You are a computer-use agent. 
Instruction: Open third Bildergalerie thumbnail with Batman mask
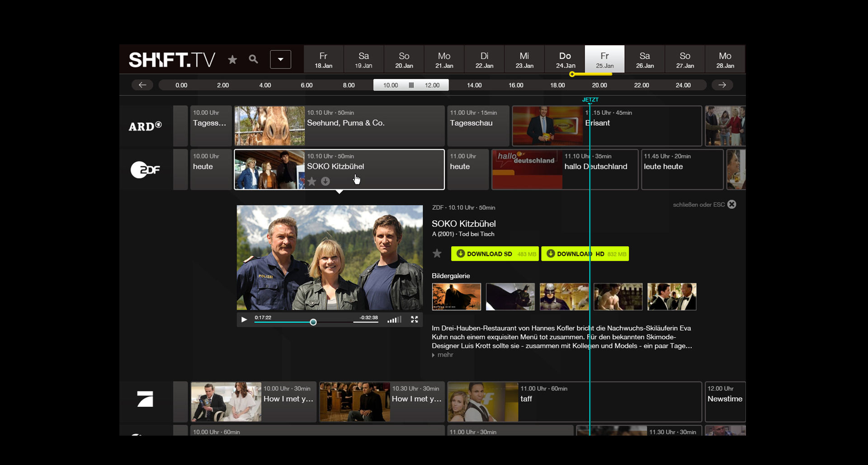tap(564, 296)
